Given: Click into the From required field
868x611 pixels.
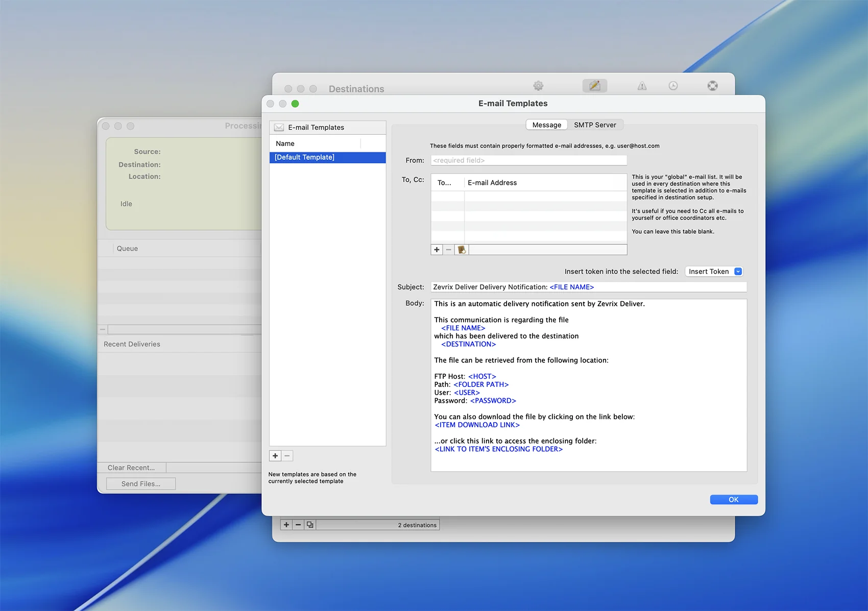Looking at the screenshot, I should tap(528, 160).
